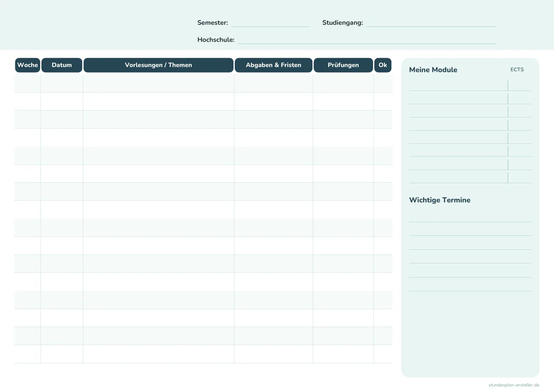
Task: Click the Semester label
Action: (x=213, y=23)
